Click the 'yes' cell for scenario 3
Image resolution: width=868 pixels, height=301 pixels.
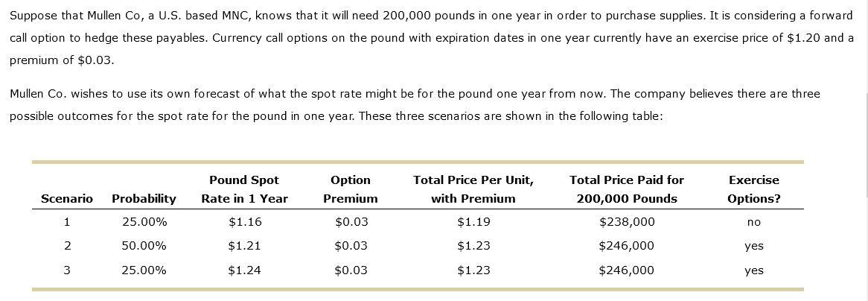[753, 271]
